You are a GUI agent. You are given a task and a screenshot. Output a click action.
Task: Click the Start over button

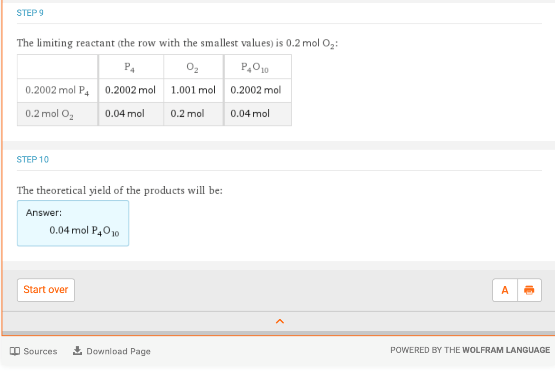click(46, 290)
